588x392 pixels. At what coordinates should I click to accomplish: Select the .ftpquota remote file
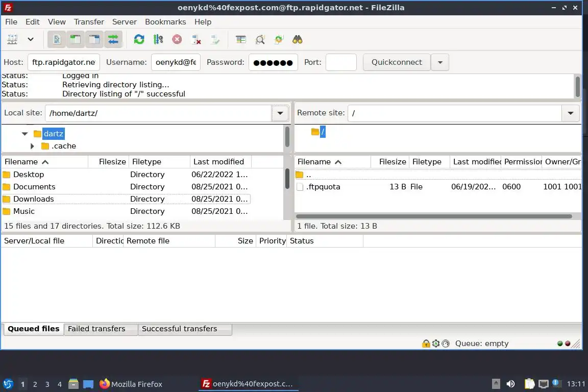(438, 187)
